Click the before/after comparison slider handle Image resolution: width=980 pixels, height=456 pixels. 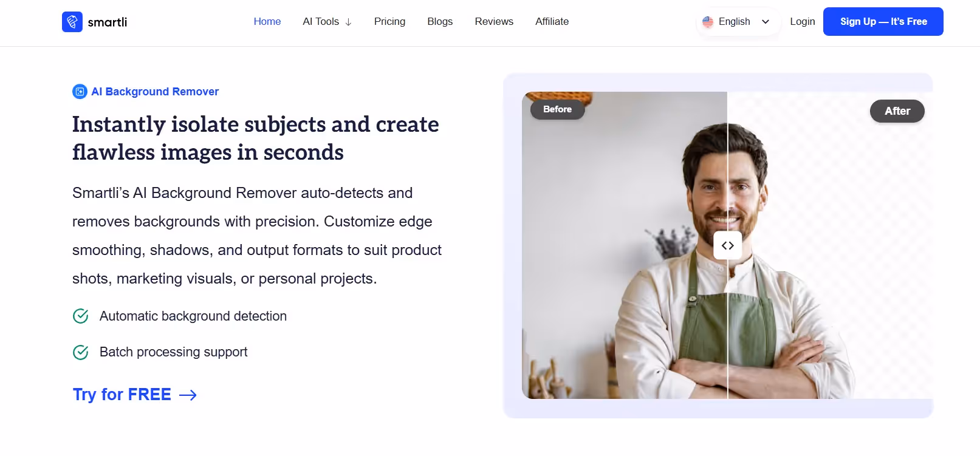tap(727, 245)
